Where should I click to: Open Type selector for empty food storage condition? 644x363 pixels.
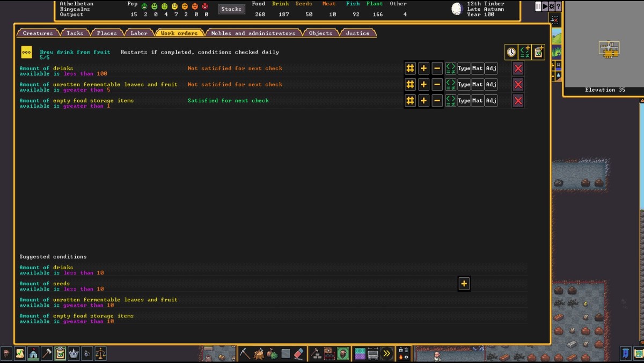pyautogui.click(x=464, y=101)
